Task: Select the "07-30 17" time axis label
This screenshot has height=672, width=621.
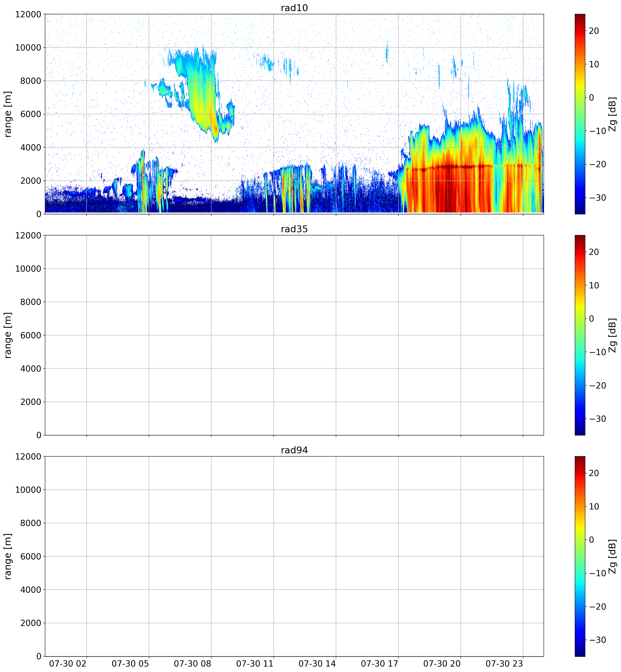Action: tap(380, 664)
